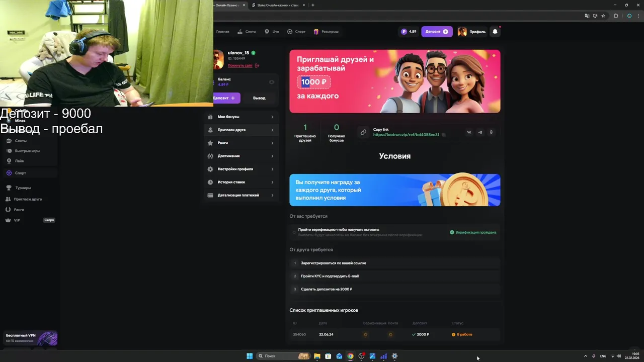Click the Вывод withdrawal button
This screenshot has height=362, width=644.
point(259,98)
